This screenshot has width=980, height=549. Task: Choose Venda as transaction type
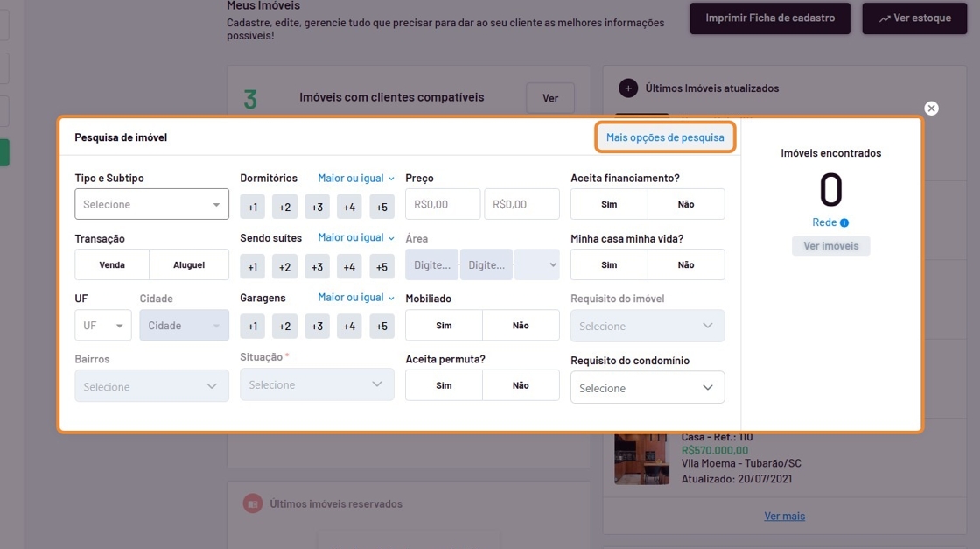point(112,264)
